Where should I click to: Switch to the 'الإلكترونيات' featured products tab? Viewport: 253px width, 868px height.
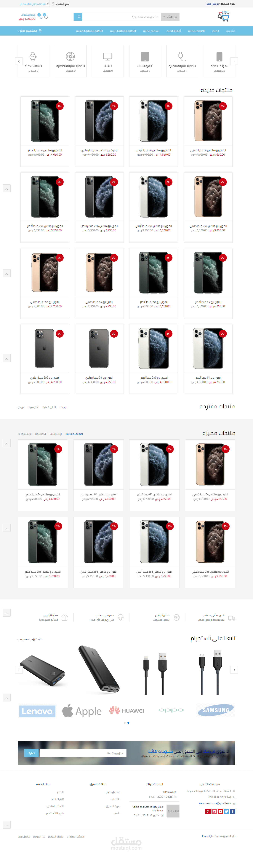(x=56, y=434)
